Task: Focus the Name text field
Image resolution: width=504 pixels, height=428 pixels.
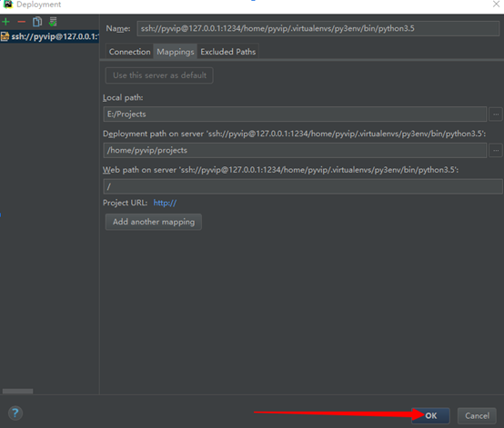Action: pyautogui.click(x=318, y=28)
